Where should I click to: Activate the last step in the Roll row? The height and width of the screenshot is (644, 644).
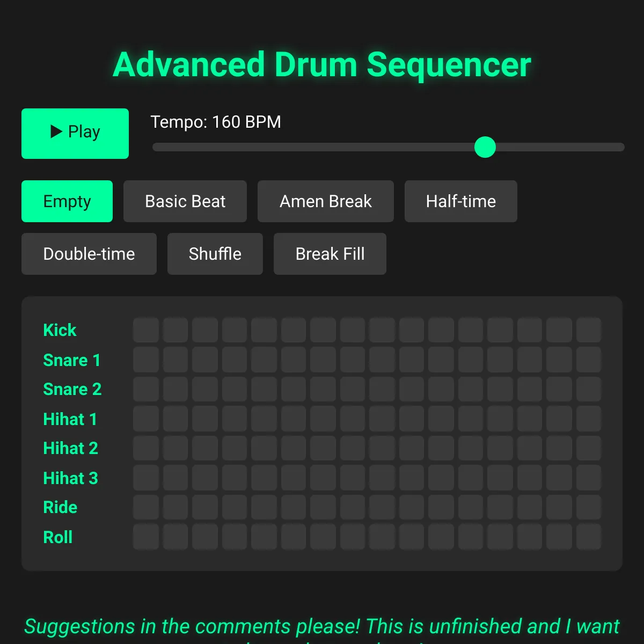click(589, 537)
